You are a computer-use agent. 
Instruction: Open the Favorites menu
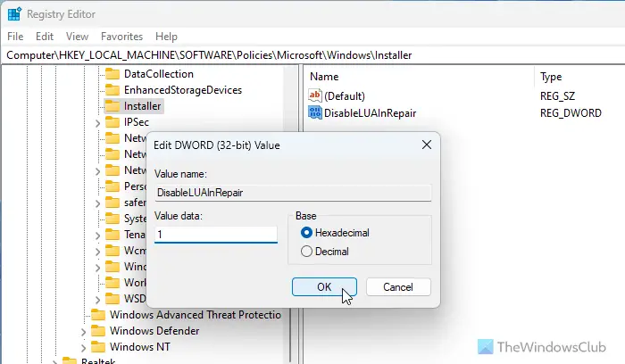[121, 37]
